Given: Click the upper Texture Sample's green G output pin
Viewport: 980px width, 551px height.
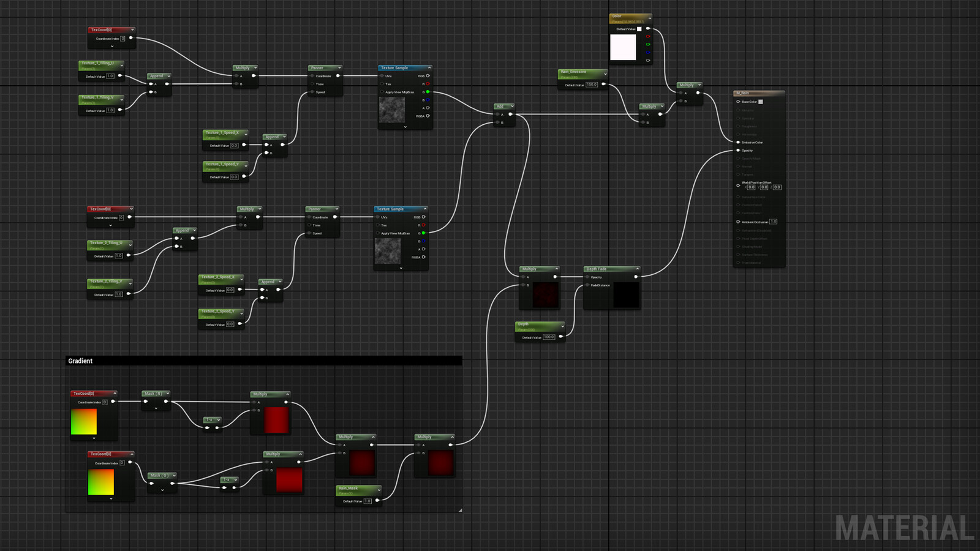Looking at the screenshot, I should [x=428, y=92].
